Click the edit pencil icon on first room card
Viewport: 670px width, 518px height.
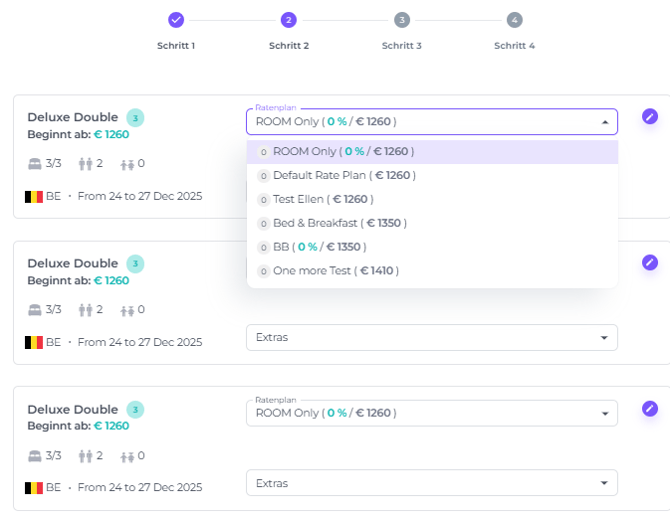pyautogui.click(x=650, y=116)
